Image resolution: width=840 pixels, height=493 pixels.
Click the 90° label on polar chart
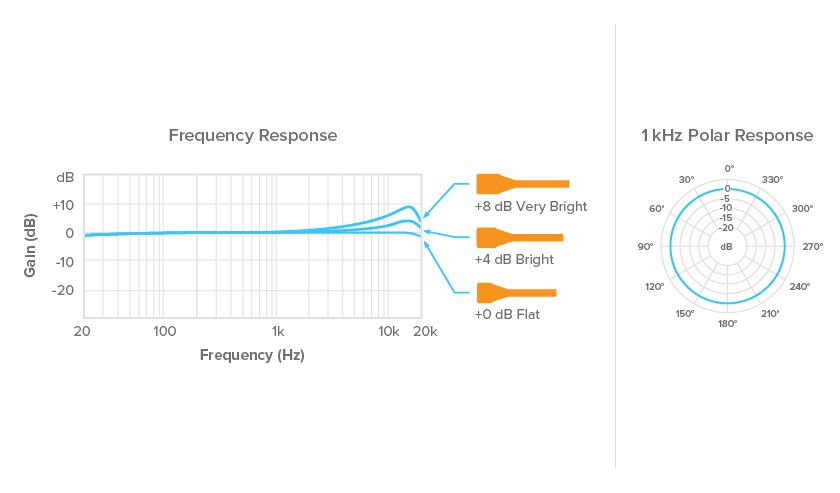coord(645,246)
